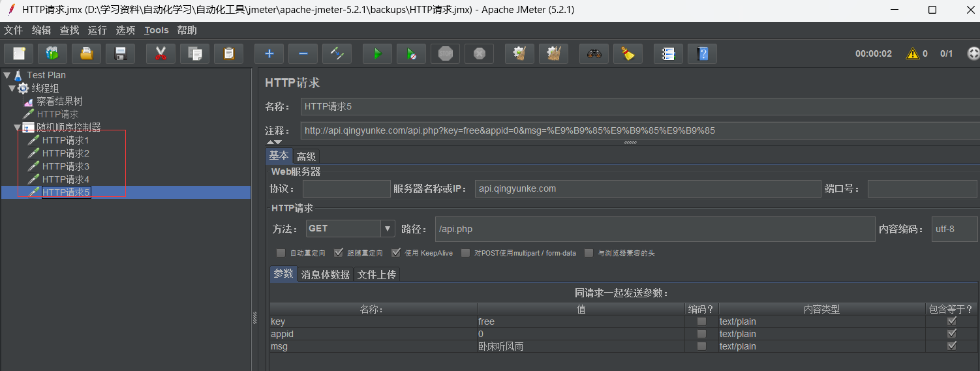Click Start no pauses icon
This screenshot has width=980, height=371.
pyautogui.click(x=411, y=53)
